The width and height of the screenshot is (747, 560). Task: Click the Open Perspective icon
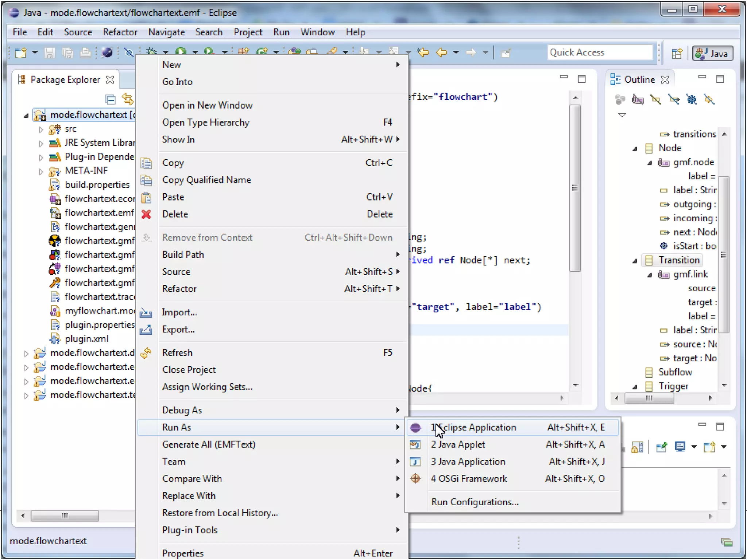[677, 54]
